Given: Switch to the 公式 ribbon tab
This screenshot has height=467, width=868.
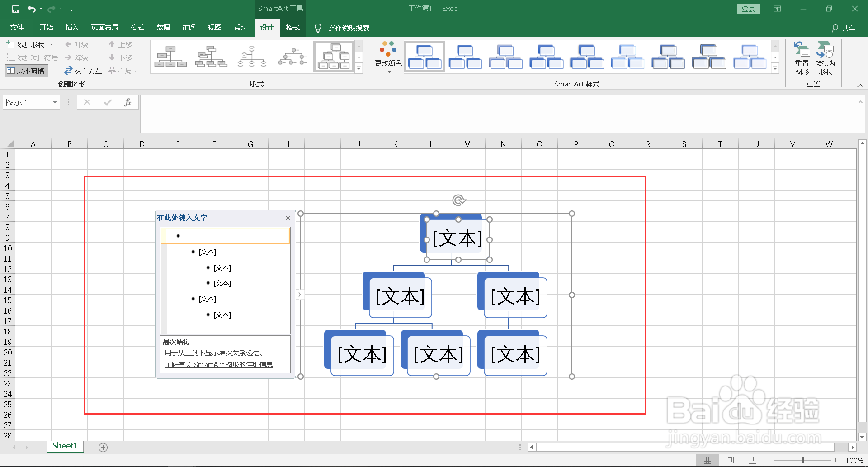Looking at the screenshot, I should tap(137, 28).
